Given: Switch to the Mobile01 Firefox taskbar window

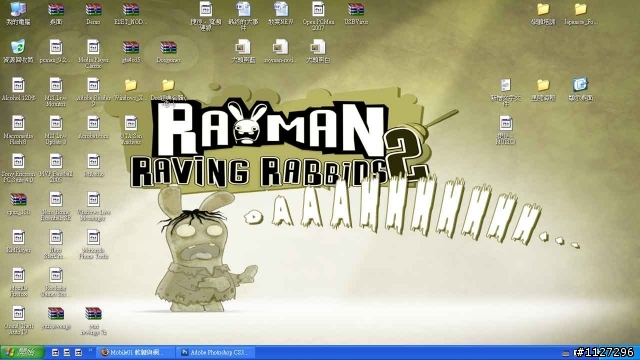Looking at the screenshot, I should [x=136, y=352].
